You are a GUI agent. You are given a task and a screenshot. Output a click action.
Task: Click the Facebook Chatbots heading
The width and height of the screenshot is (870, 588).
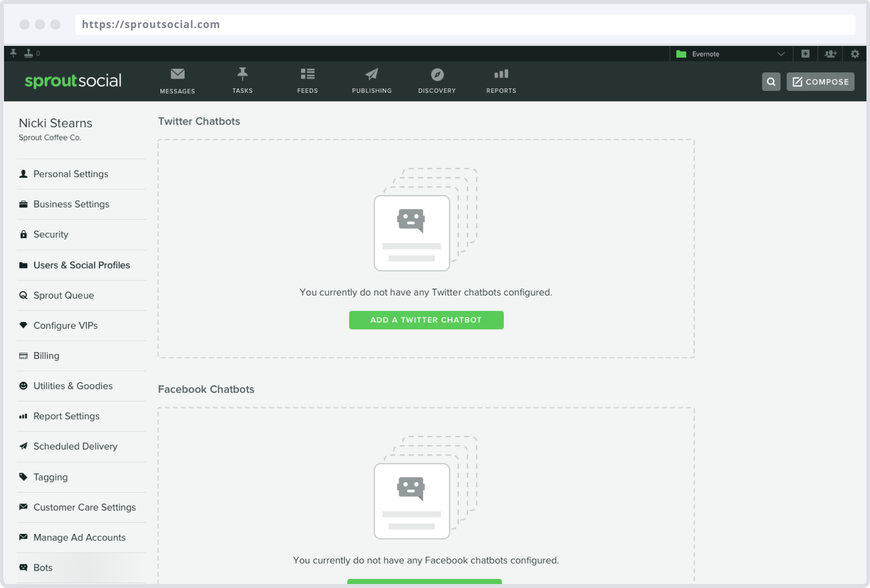[x=206, y=389]
